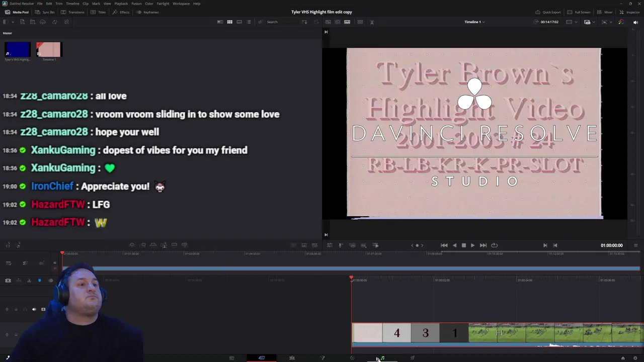The width and height of the screenshot is (644, 362).
Task: Switch to the Cut page
Action: (262, 358)
